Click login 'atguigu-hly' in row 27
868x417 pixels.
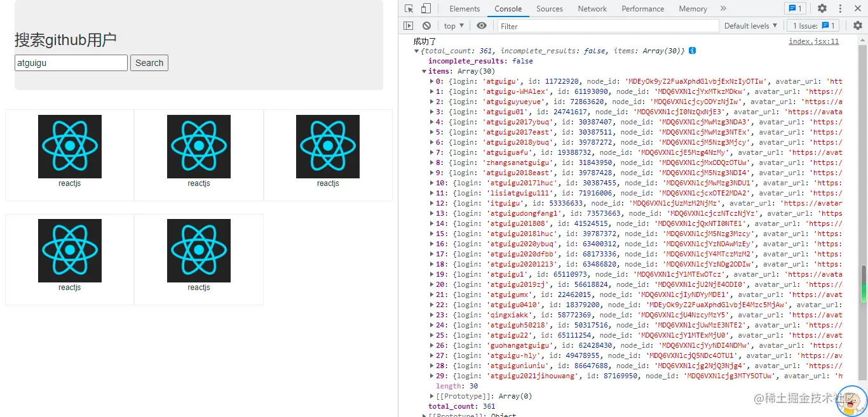pos(513,355)
